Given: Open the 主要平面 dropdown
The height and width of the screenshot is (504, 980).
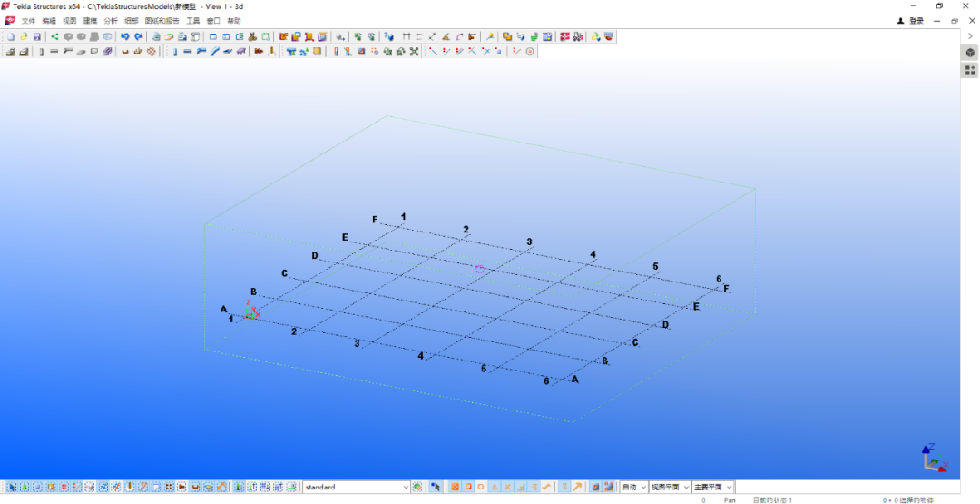Looking at the screenshot, I should tap(712, 487).
